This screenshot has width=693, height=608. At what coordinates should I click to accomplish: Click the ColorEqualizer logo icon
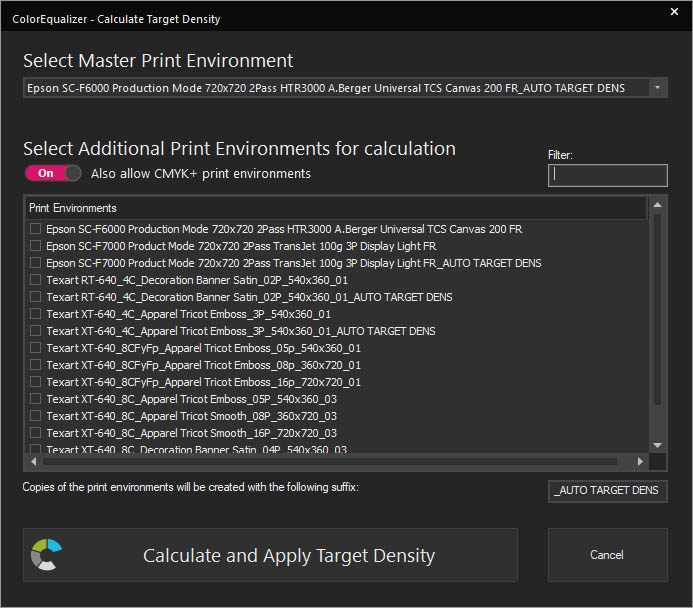coord(46,555)
